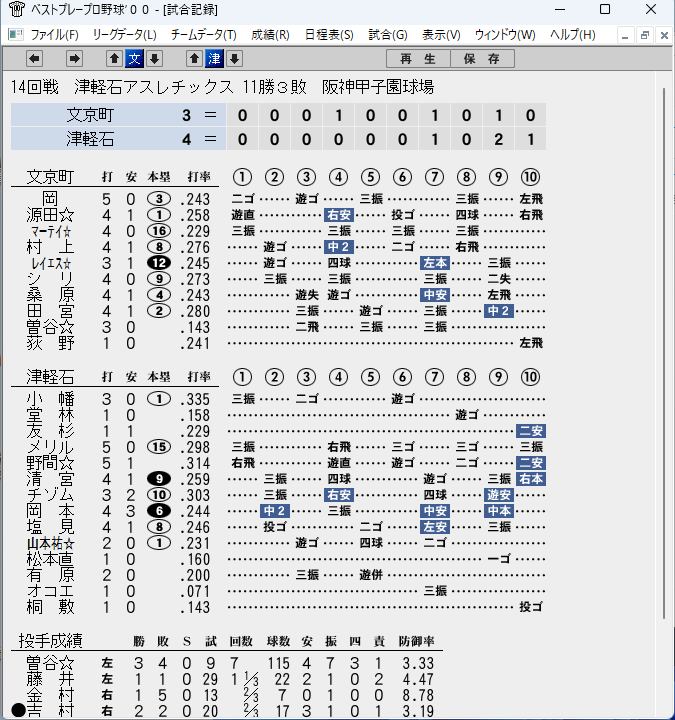Click the 保存 save button
Image resolution: width=675 pixels, height=720 pixels.
[482, 59]
